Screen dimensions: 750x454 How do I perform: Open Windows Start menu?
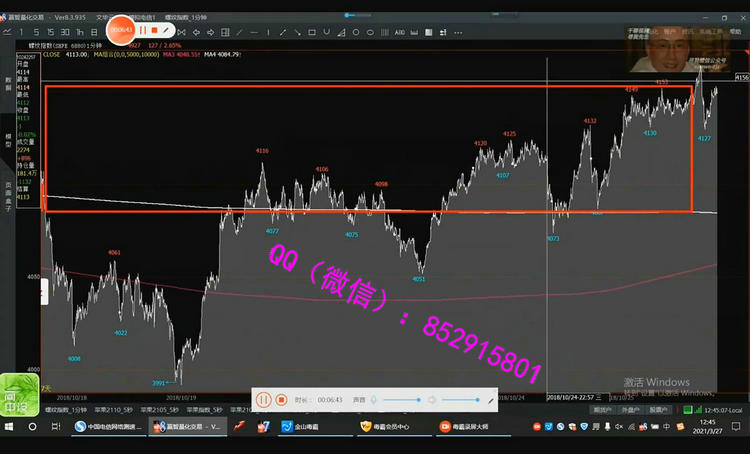10,427
